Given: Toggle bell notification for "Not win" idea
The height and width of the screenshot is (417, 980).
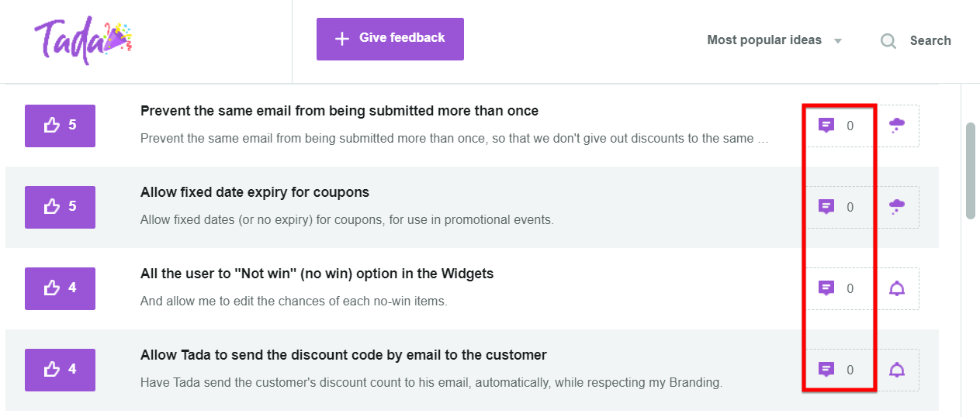Looking at the screenshot, I should point(897,288).
